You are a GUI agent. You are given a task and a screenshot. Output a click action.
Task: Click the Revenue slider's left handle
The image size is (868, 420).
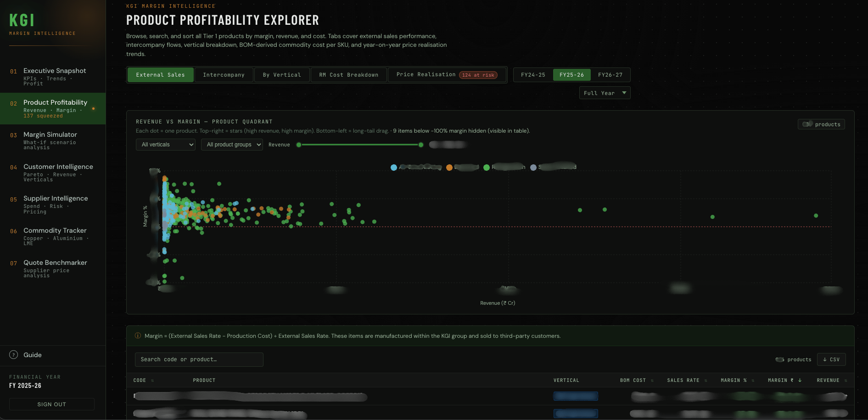299,145
